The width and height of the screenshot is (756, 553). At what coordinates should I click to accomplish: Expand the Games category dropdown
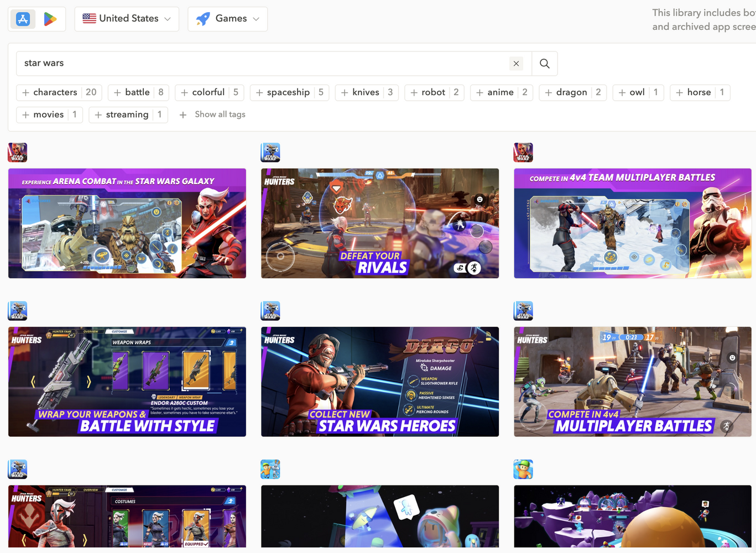click(227, 19)
